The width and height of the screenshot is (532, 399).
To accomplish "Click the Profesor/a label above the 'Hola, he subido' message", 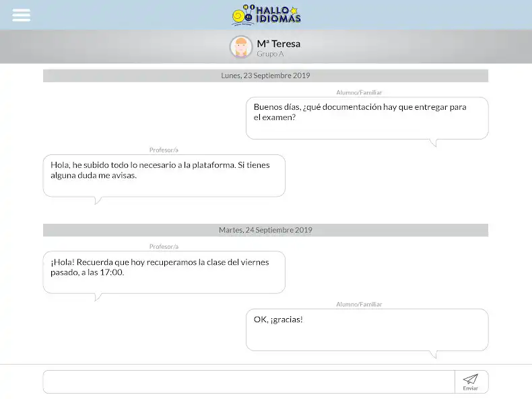I will click(x=164, y=150).
